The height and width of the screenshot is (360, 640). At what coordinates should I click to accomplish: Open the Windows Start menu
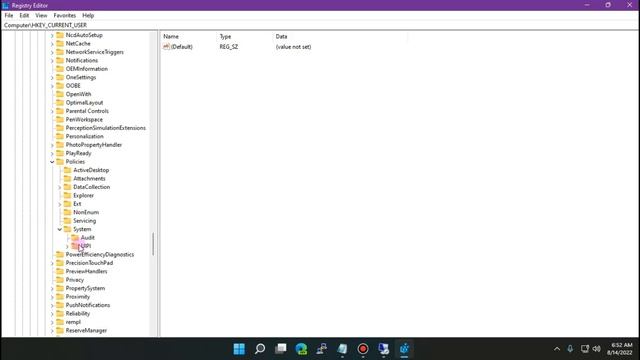coord(239,349)
